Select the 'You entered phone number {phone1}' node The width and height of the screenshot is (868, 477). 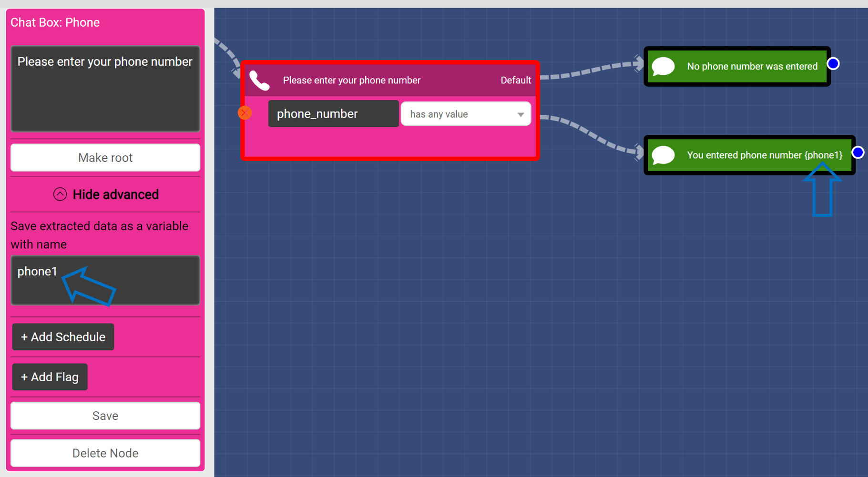(x=749, y=155)
